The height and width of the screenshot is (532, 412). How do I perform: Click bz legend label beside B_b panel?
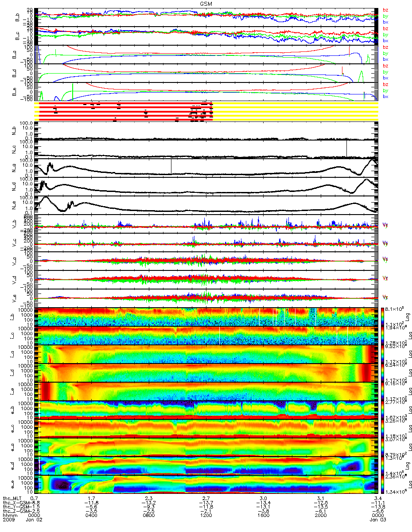coord(385,10)
